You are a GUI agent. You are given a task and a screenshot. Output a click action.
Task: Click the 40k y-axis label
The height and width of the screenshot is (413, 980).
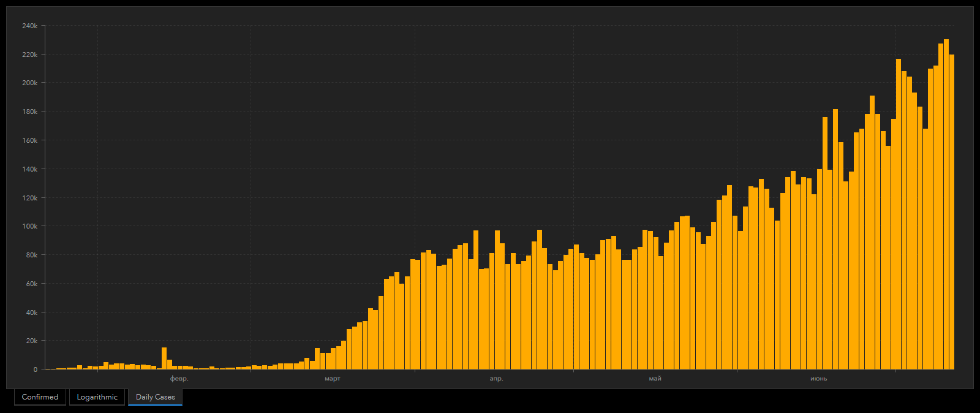pyautogui.click(x=31, y=313)
